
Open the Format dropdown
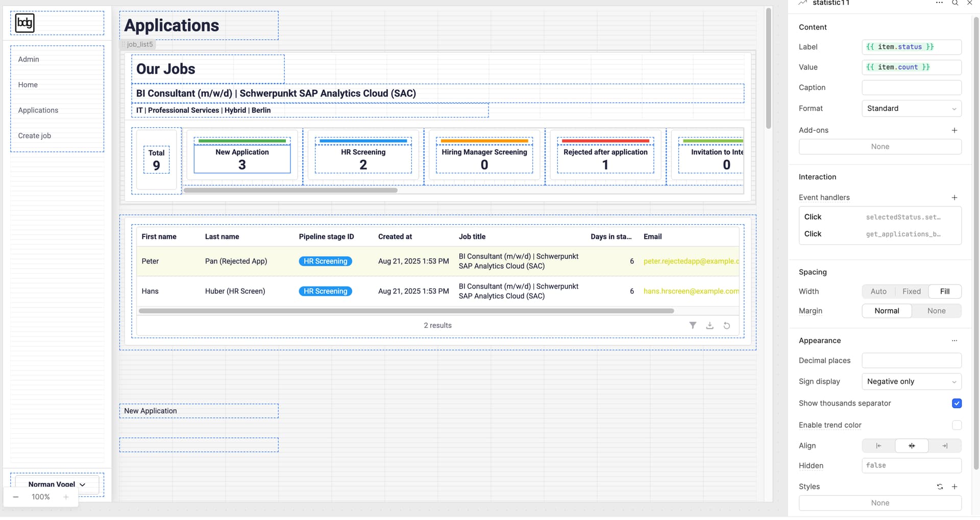coord(911,109)
